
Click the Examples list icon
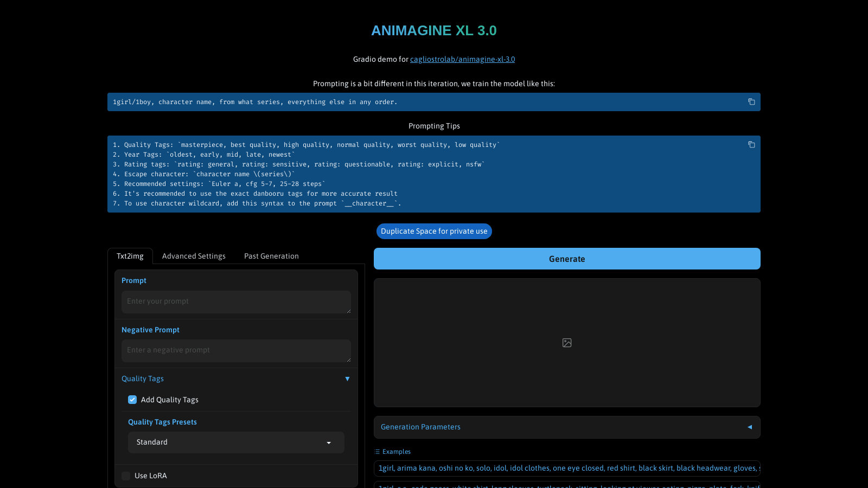(377, 452)
